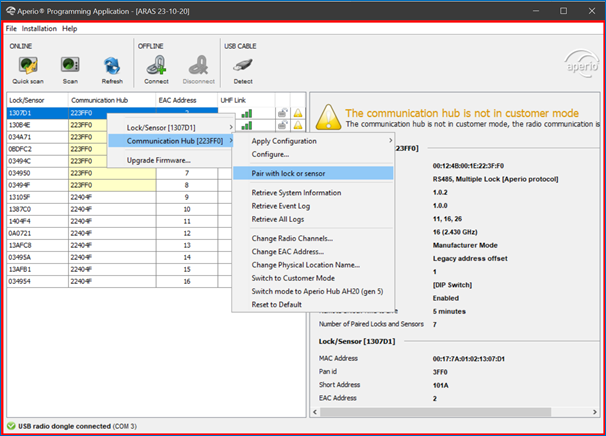Select Retrieve All Logs

tap(313, 219)
